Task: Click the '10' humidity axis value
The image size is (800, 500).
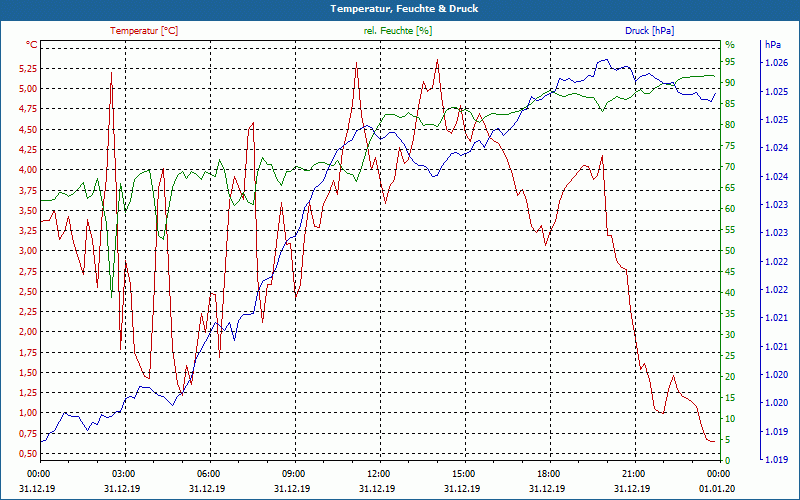Action: tap(730, 419)
